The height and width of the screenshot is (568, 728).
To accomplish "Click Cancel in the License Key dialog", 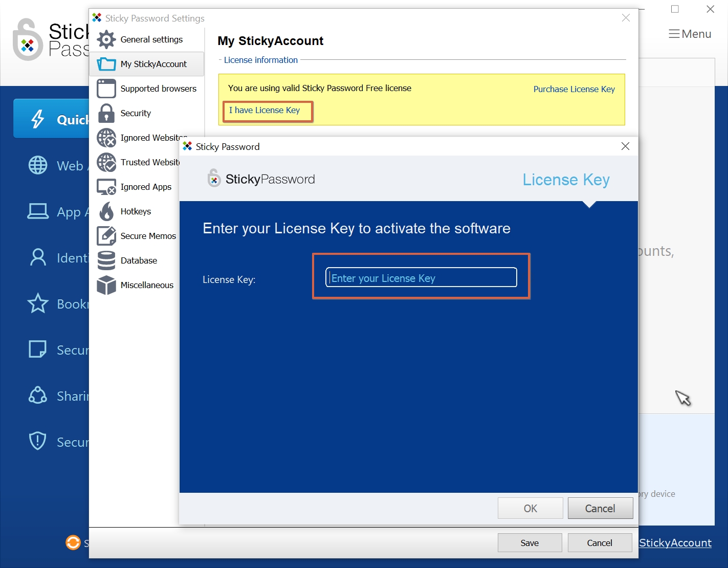I will [600, 508].
